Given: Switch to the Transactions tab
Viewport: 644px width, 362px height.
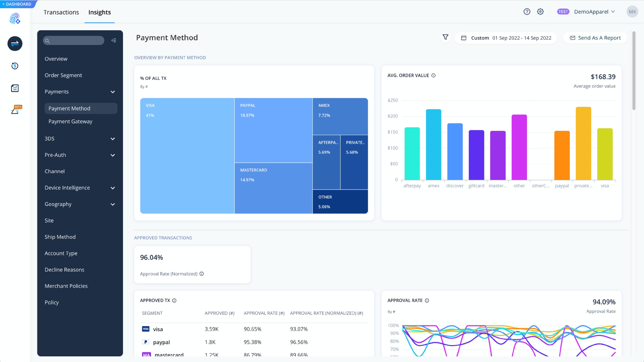Looking at the screenshot, I should tap(61, 12).
